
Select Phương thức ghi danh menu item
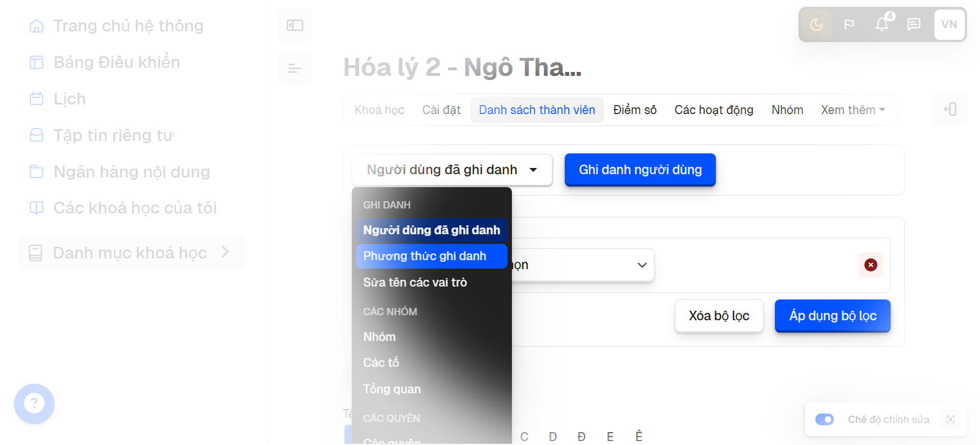[432, 256]
